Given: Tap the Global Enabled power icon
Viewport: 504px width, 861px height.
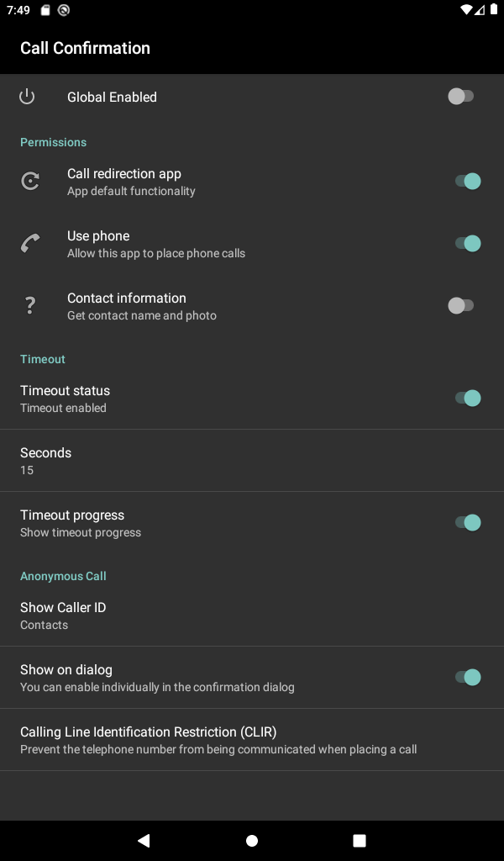Looking at the screenshot, I should tap(27, 97).
